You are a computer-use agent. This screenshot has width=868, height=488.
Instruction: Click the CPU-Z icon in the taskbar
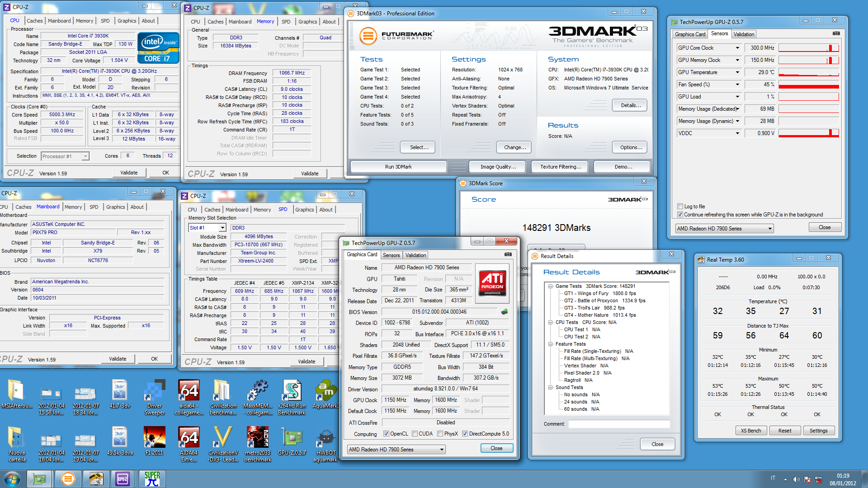point(122,479)
